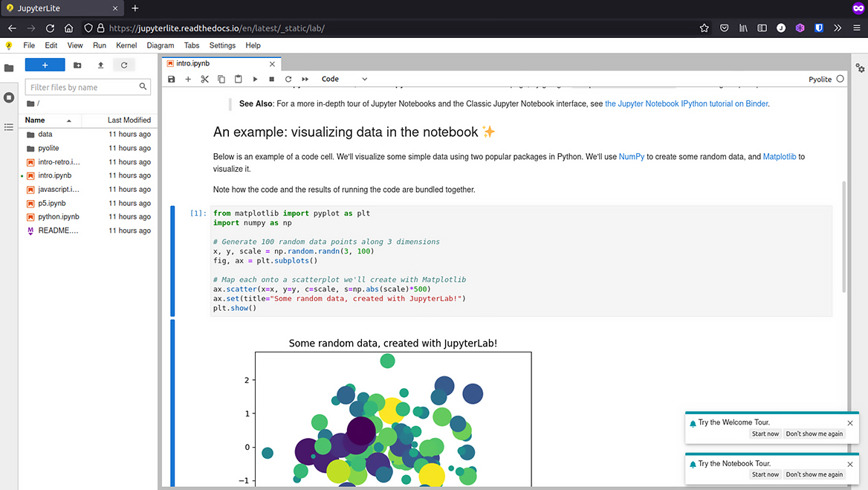Screen dimensions: 868x490
Task: Reload the page in the browser
Action: [x=50, y=28]
